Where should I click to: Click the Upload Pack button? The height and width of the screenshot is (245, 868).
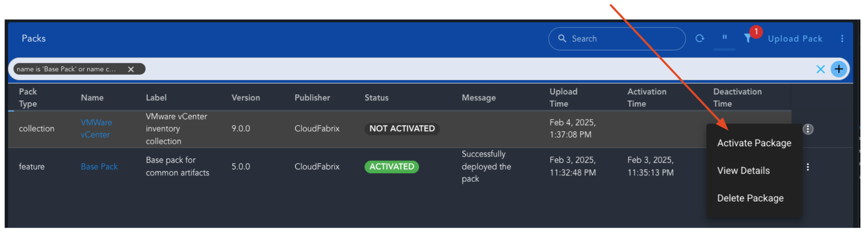[x=795, y=39]
